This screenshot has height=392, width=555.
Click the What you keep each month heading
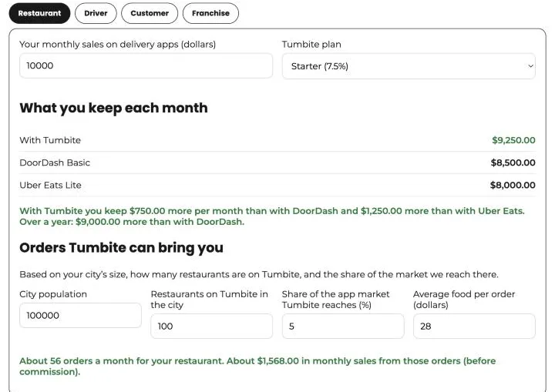113,109
